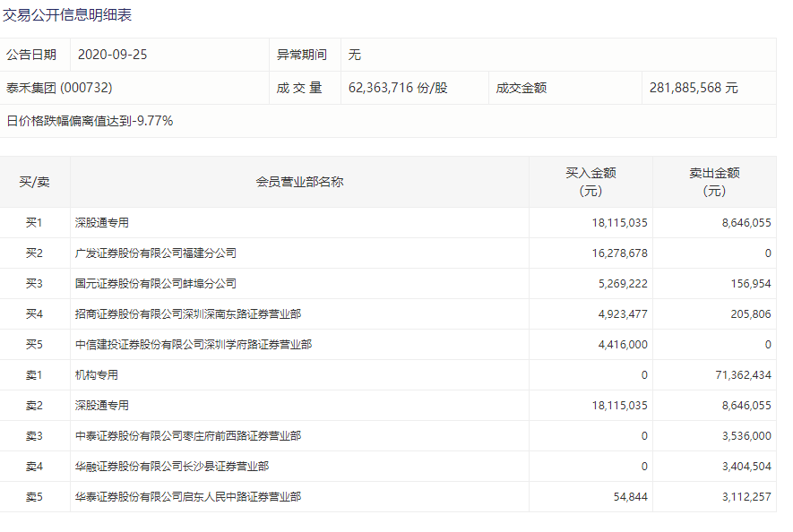Image resolution: width=793 pixels, height=532 pixels.
Task: Click the 卖出金额 (元) column header
Action: point(714,182)
